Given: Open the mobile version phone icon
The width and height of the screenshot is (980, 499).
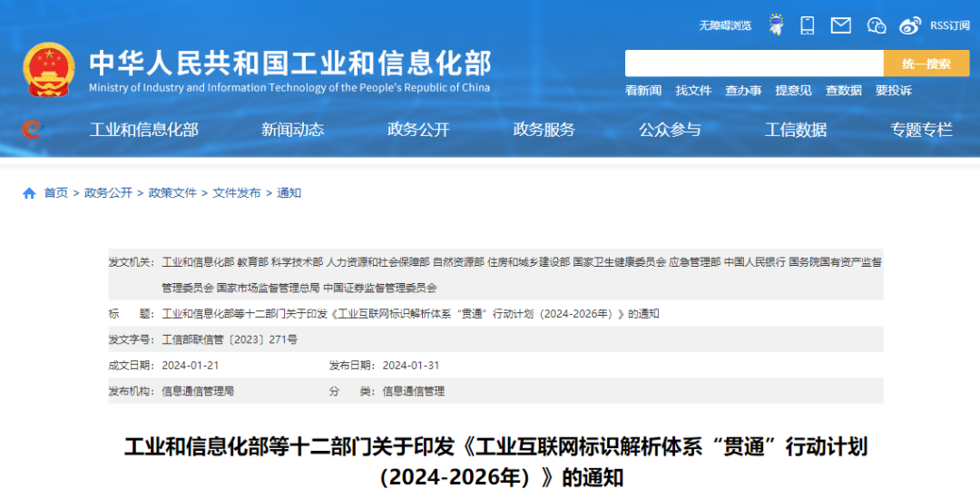Looking at the screenshot, I should [808, 25].
